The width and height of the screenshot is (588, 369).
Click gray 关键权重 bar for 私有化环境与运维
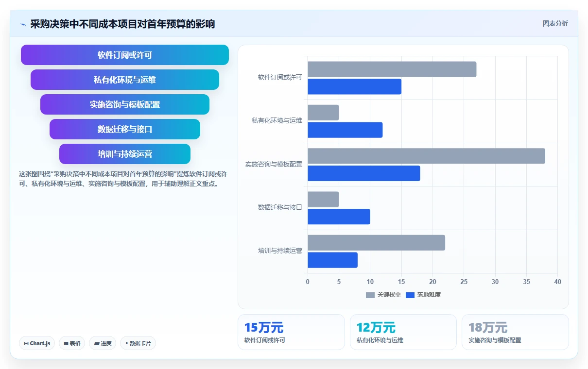click(x=323, y=113)
